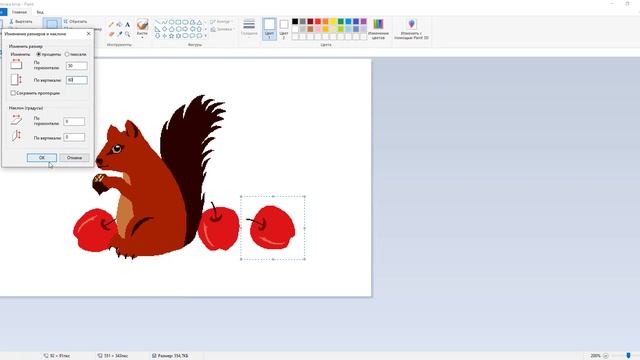The width and height of the screenshot is (640, 360).
Task: Switch to the View (Вид) ribbon tab
Action: (x=40, y=12)
